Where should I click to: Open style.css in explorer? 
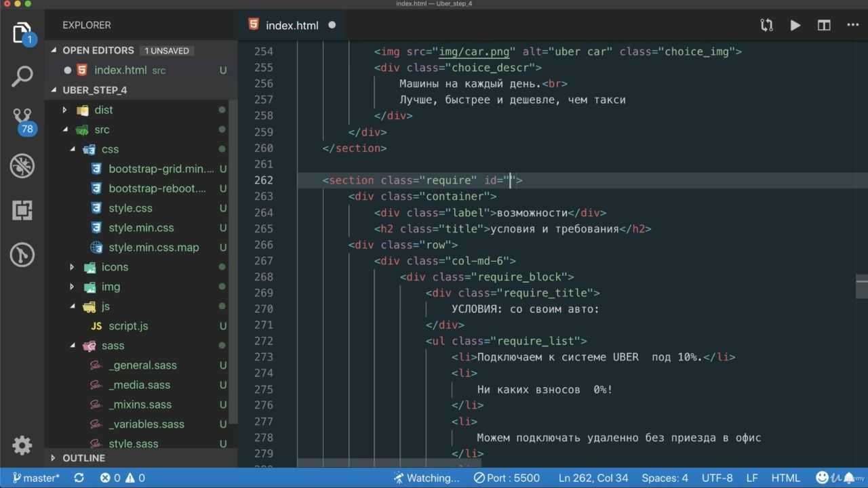tap(130, 208)
